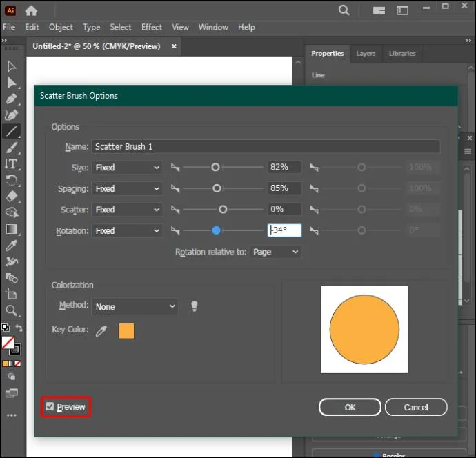
Task: Open Colorization Method dropdown
Action: pos(135,307)
